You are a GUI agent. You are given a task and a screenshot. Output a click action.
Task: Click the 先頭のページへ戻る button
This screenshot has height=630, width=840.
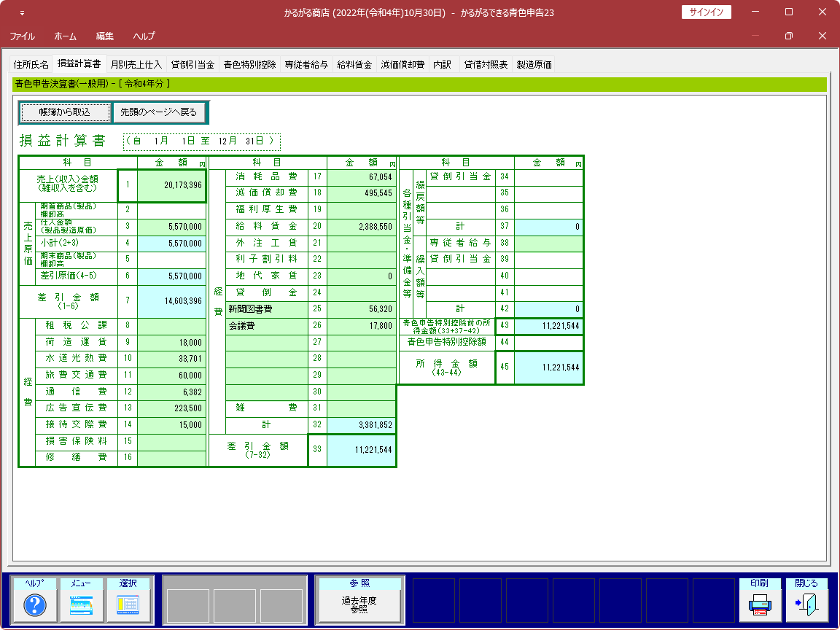click(x=158, y=112)
